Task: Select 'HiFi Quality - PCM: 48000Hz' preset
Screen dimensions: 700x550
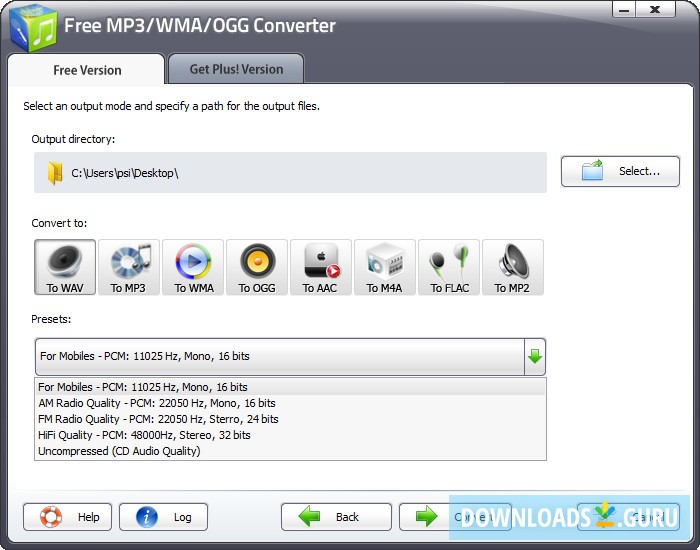Action: click(x=290, y=435)
